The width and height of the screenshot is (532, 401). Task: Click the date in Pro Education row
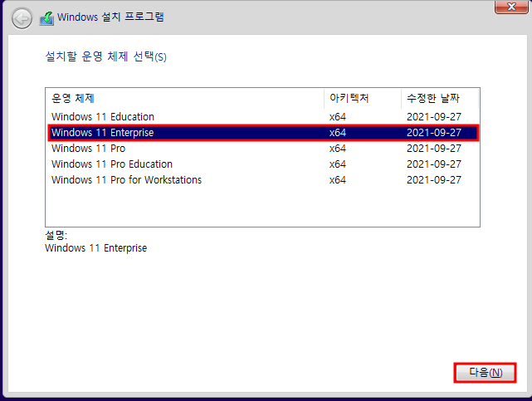point(434,164)
